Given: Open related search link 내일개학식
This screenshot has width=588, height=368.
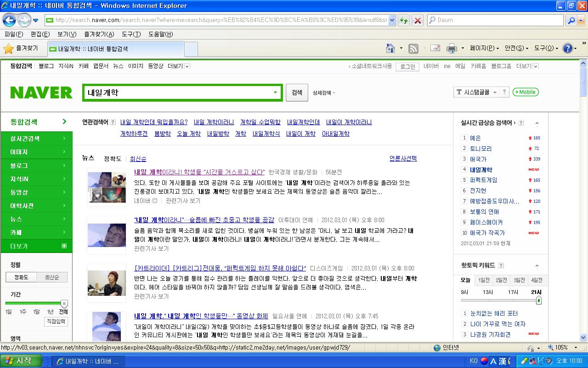Looking at the screenshot, I should (266, 134).
